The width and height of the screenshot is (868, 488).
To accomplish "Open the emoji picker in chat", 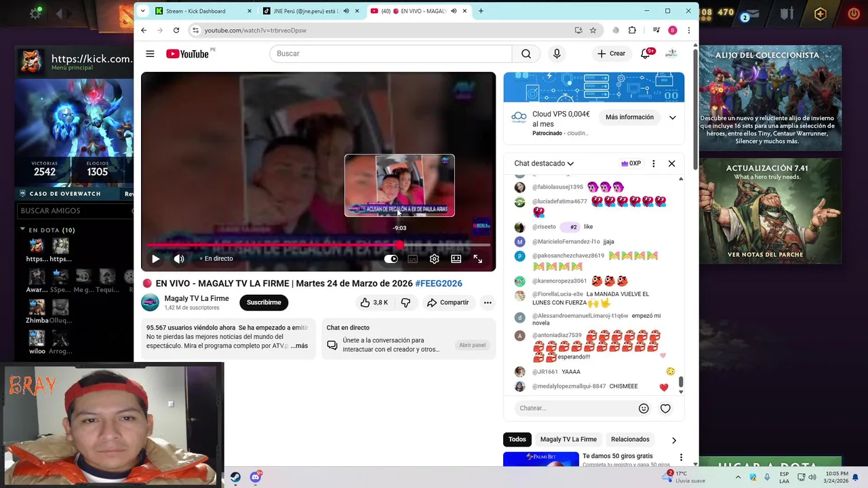I will click(644, 408).
